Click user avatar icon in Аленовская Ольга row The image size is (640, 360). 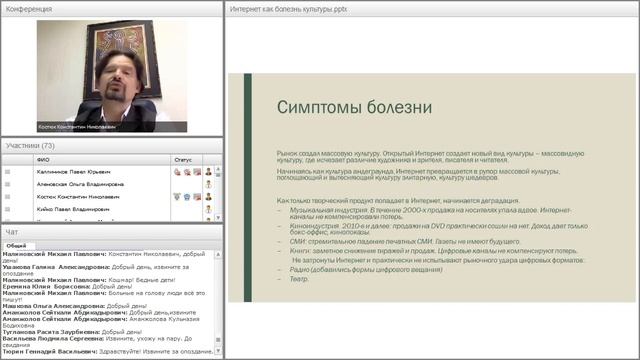click(x=209, y=184)
